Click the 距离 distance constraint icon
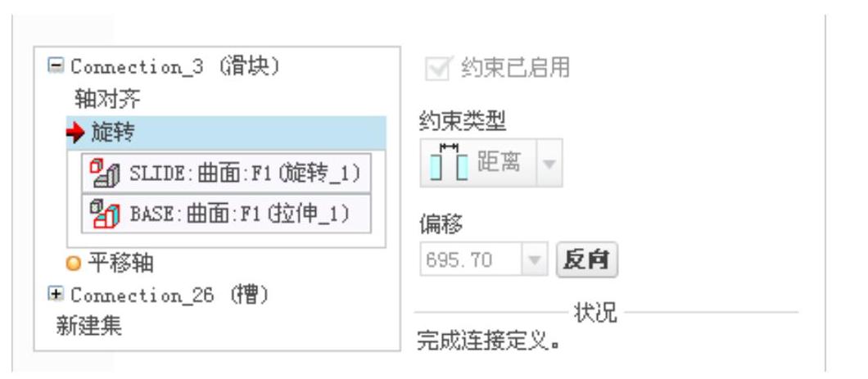Image resolution: width=868 pixels, height=379 pixels. tap(449, 162)
